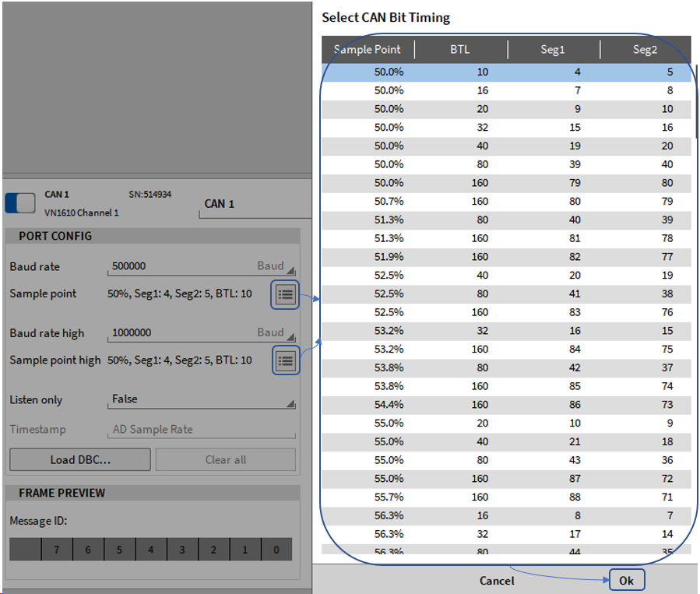700x594 pixels.
Task: Click the Seg1 column header
Action: point(553,50)
